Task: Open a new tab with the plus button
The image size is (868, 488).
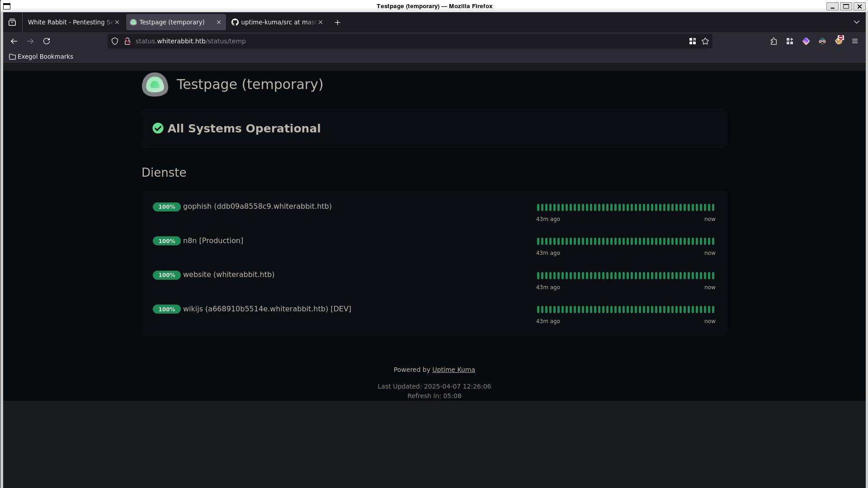Action: 337,22
